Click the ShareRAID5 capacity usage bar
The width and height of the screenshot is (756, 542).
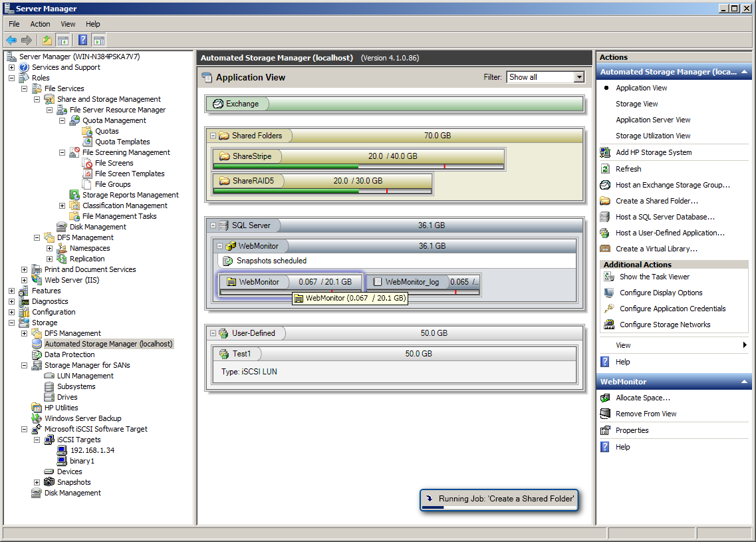[x=322, y=191]
